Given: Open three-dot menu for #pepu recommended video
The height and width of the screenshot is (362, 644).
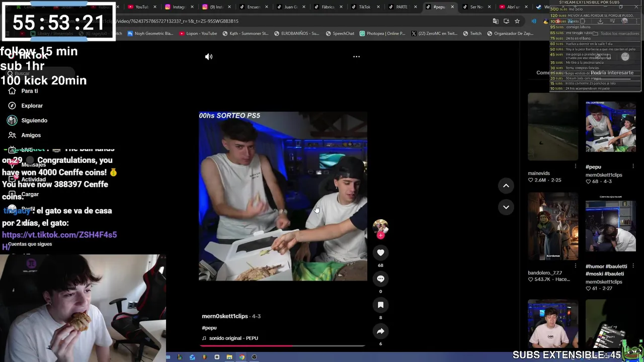Looking at the screenshot, I should pyautogui.click(x=633, y=166).
